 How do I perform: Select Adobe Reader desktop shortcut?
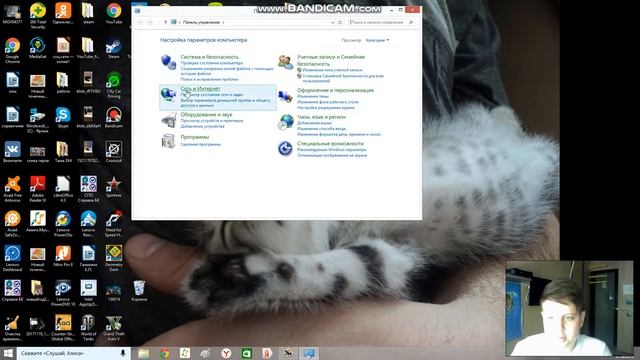pos(38,189)
